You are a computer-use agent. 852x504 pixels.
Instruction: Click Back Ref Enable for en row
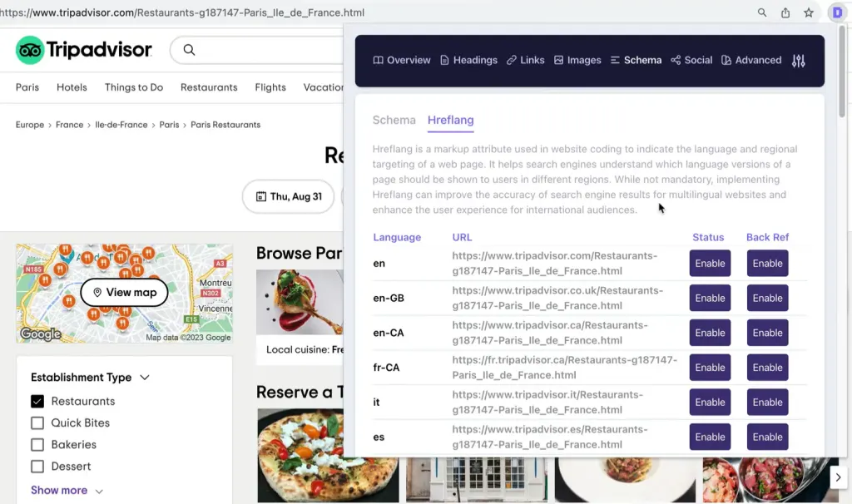coord(767,264)
